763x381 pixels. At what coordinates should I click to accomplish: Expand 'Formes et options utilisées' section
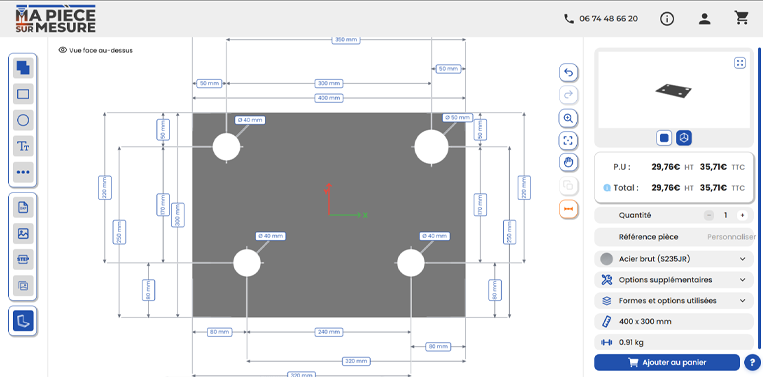point(674,301)
